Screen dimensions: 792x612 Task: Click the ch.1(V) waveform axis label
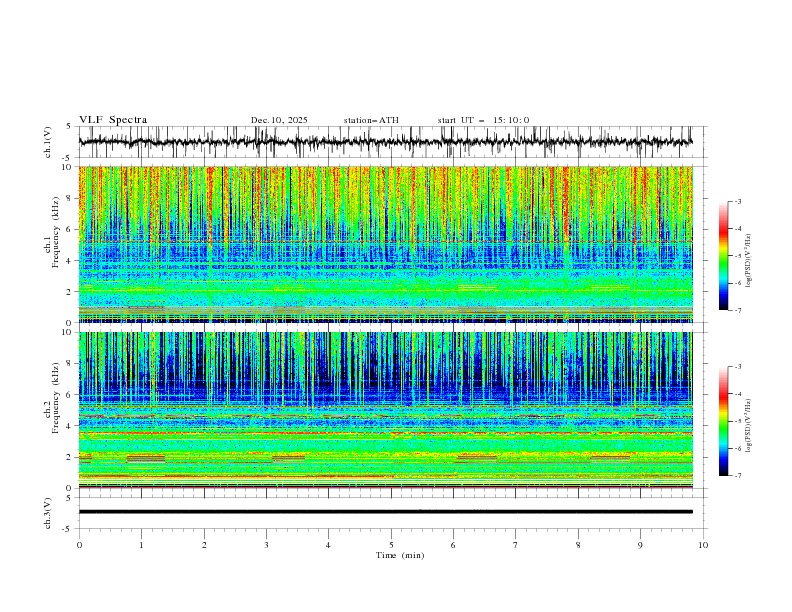pos(48,142)
